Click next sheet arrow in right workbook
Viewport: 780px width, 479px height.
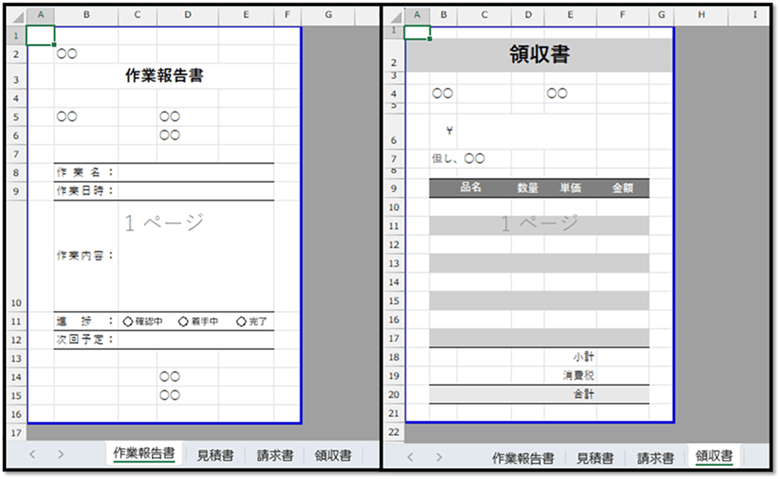pyautogui.click(x=438, y=457)
